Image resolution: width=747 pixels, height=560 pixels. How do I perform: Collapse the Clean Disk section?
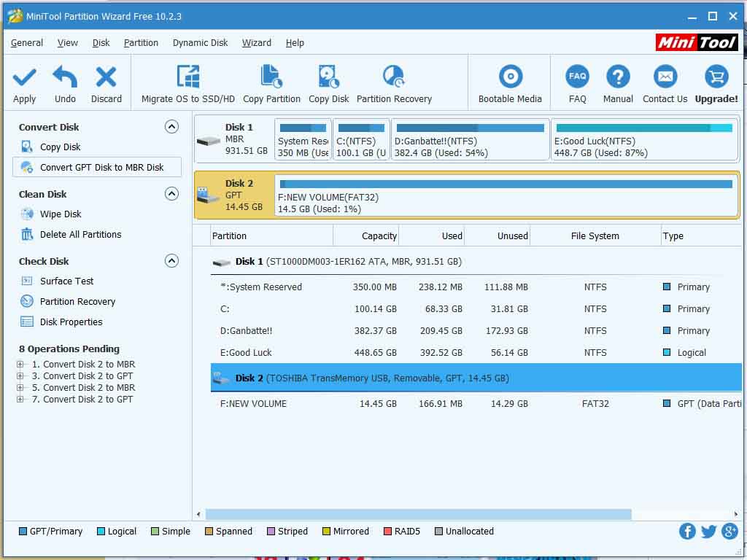[171, 194]
